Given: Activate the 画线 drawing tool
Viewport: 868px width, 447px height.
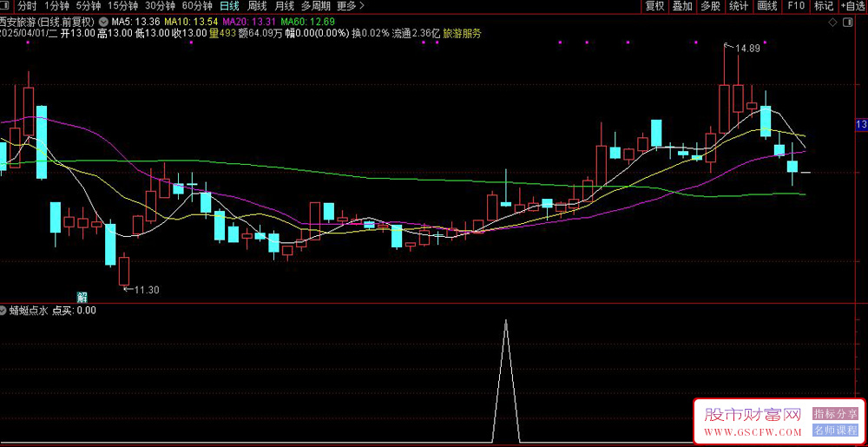Looking at the screenshot, I should pos(767,6).
